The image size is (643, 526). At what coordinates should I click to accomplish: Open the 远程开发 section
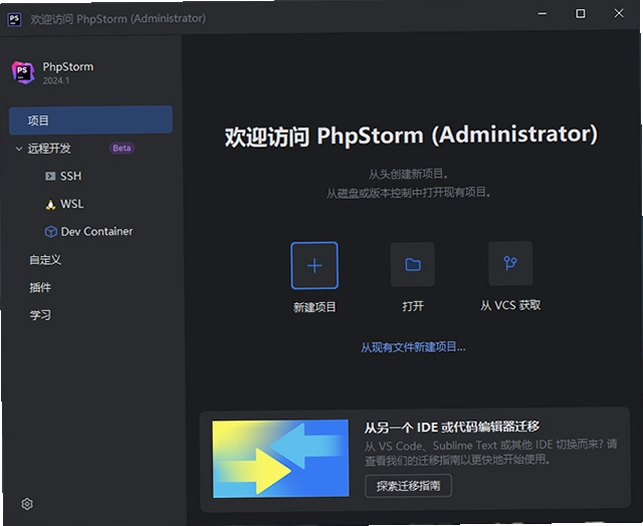(x=49, y=148)
